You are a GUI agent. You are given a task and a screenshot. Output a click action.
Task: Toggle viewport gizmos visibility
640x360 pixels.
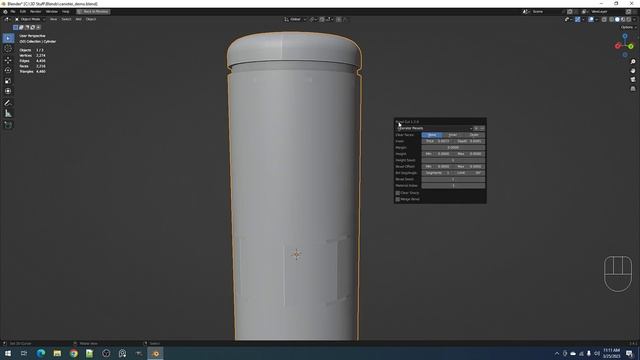click(x=578, y=19)
